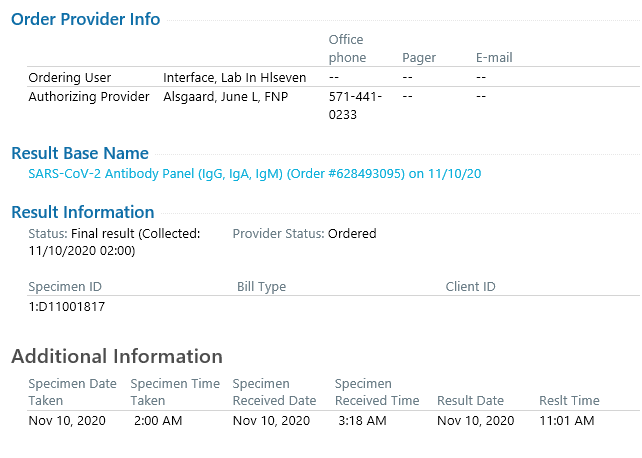Select the Additional Information heading
642x458 pixels.
tap(117, 356)
